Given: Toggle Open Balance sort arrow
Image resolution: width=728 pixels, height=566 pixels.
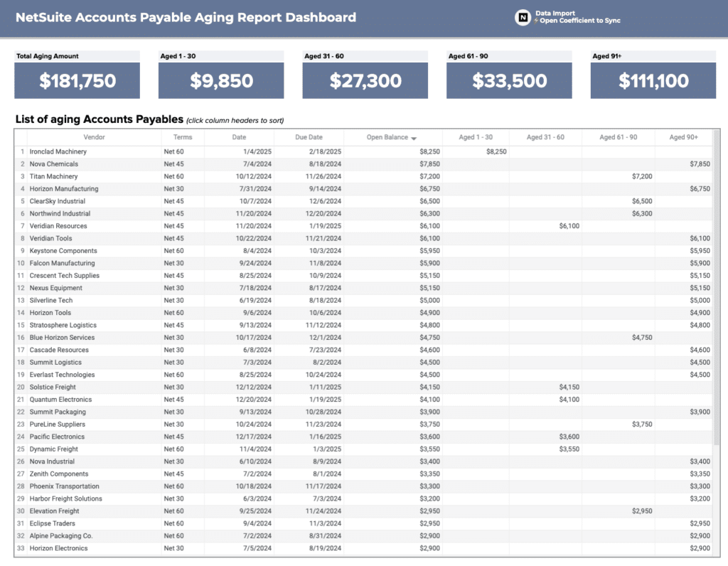Looking at the screenshot, I should coord(414,138).
